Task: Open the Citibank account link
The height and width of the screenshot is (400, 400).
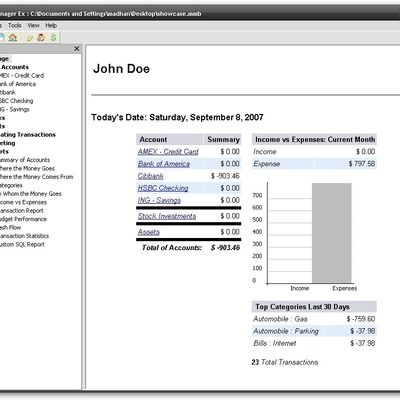Action: click(x=150, y=176)
